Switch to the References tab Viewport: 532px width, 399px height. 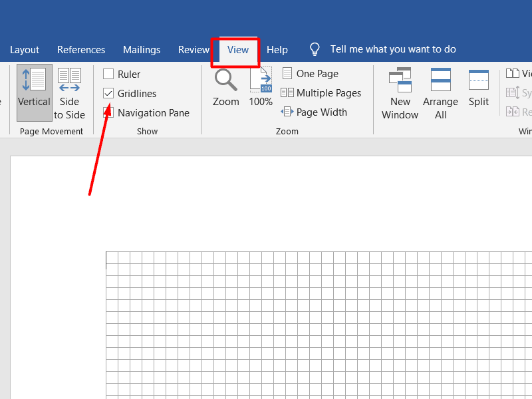point(81,50)
